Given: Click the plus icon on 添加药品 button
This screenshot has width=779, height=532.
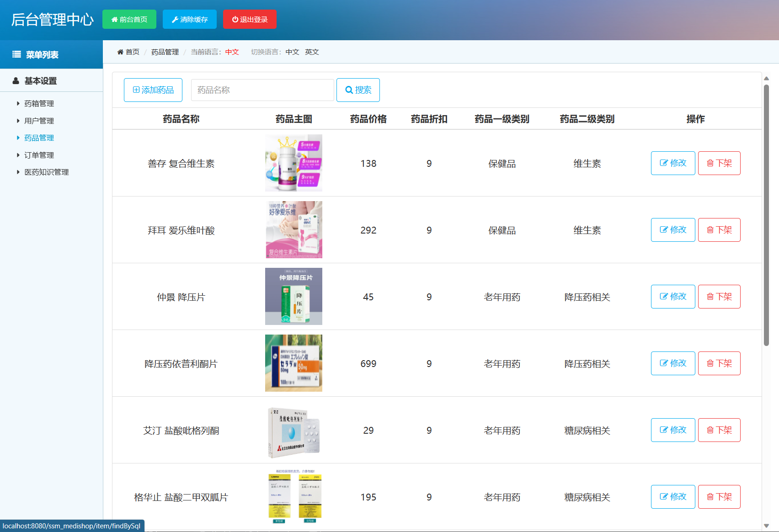Looking at the screenshot, I should tap(135, 90).
